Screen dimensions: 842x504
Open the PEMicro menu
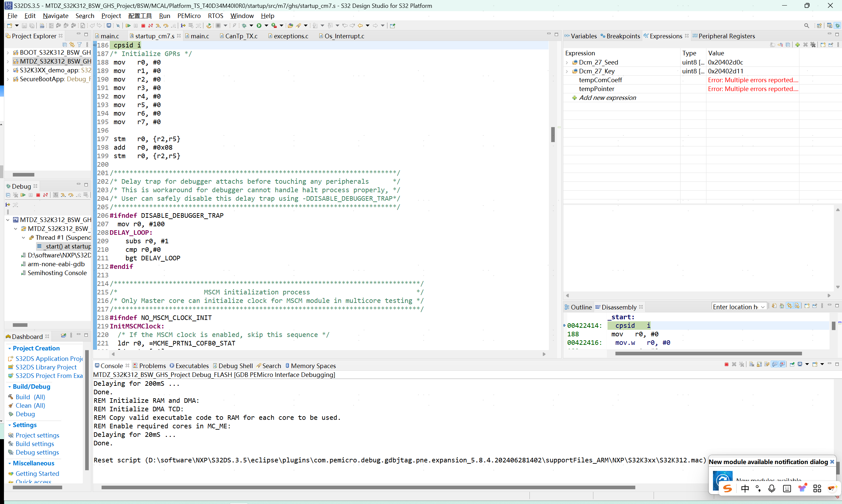(x=189, y=16)
